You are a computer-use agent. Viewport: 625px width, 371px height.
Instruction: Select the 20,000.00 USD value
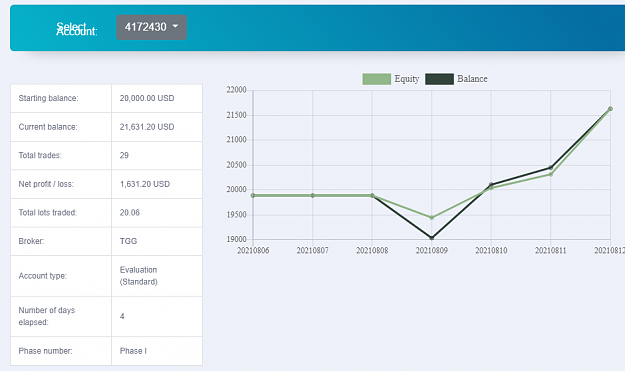tap(147, 98)
